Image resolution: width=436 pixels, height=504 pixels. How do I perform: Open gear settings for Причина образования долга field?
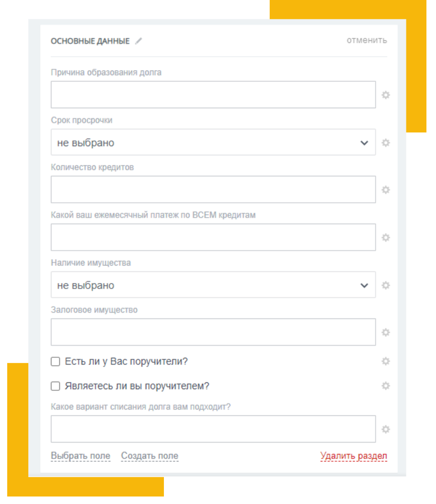click(x=386, y=95)
